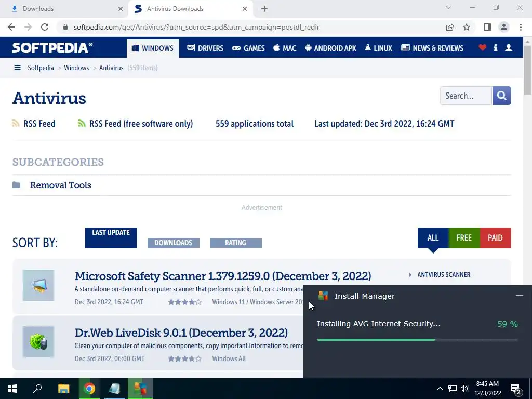Click the Dr.Web LiveDisk thumbnail
The width and height of the screenshot is (532, 399).
(38, 342)
